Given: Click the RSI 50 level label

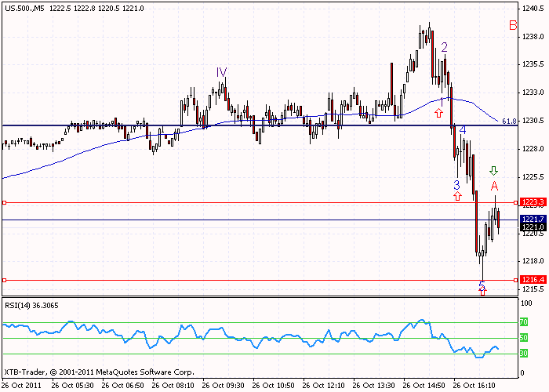Looking at the screenshot, I should (x=524, y=338).
